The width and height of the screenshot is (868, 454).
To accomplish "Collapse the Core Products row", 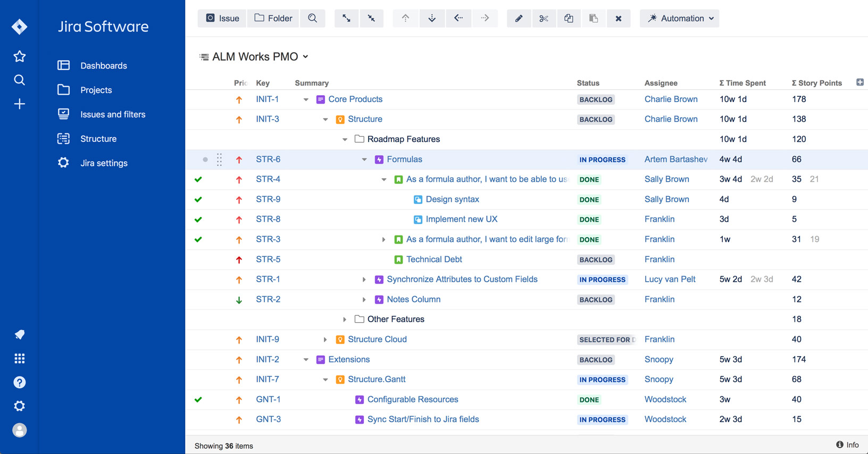I will (306, 99).
